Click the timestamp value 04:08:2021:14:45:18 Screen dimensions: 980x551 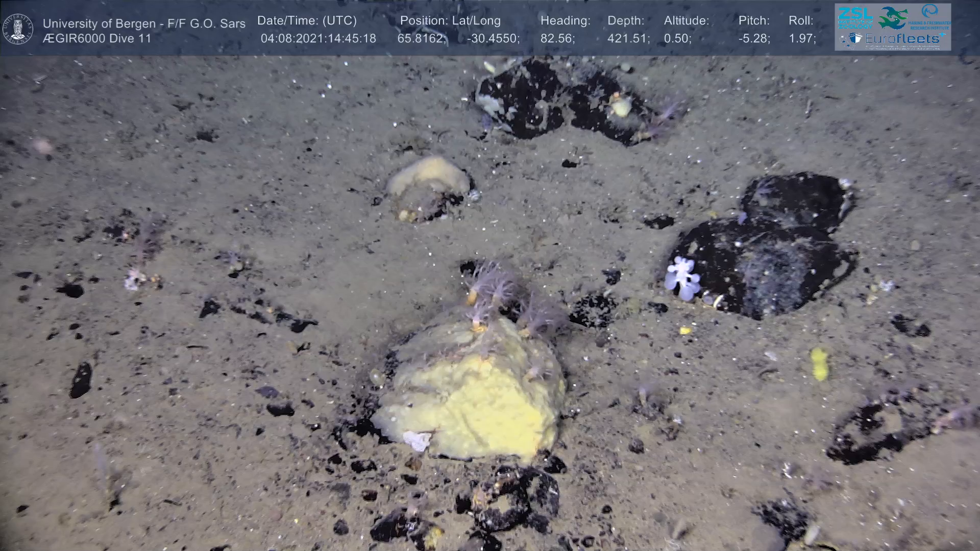318,39
